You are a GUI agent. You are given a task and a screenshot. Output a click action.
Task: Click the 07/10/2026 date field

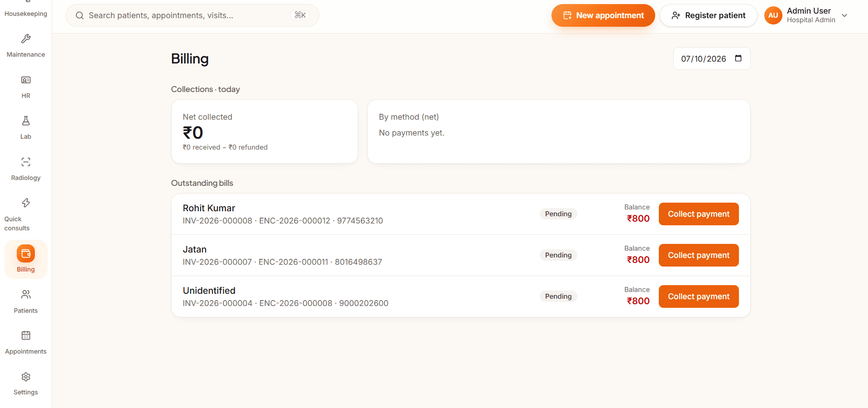pyautogui.click(x=712, y=58)
